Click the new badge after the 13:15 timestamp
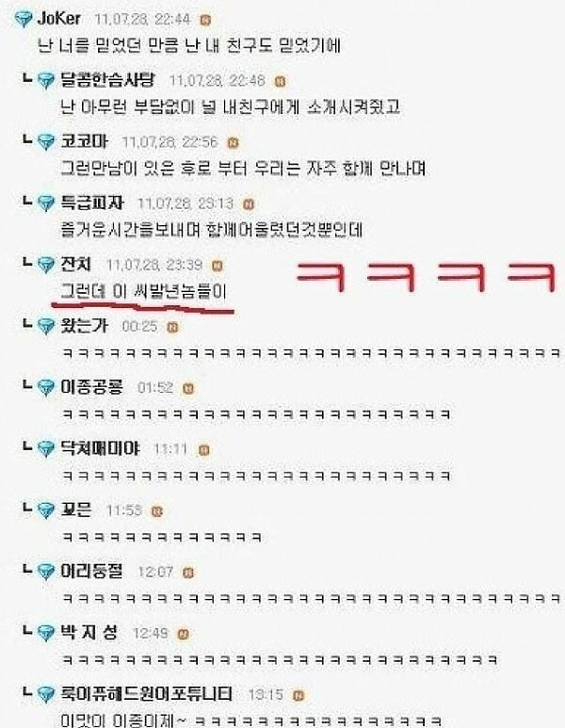This screenshot has width=565, height=728. coord(299,695)
